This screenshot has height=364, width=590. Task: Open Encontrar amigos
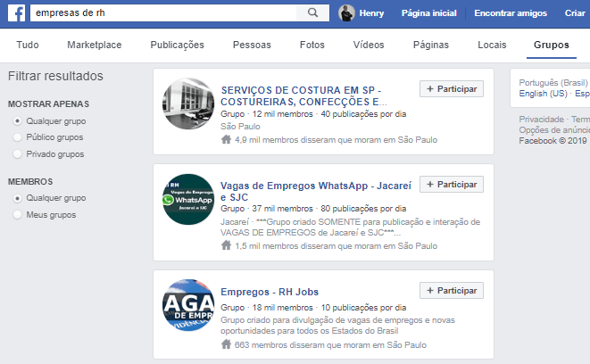(511, 13)
